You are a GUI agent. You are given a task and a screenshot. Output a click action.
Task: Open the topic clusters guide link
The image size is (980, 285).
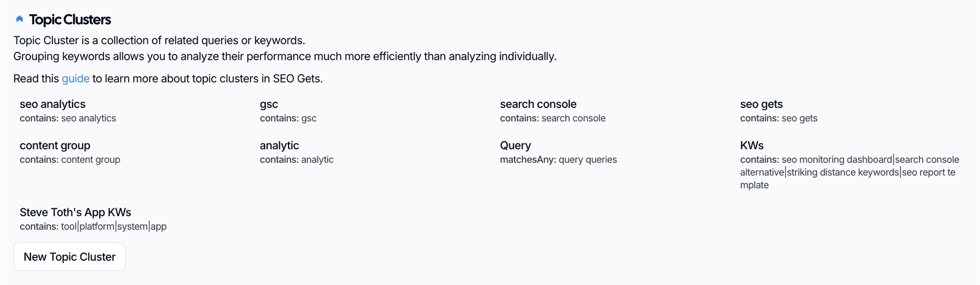tap(75, 78)
